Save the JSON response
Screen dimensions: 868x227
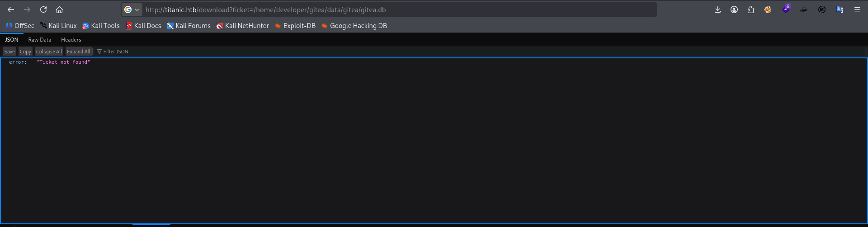tap(9, 52)
